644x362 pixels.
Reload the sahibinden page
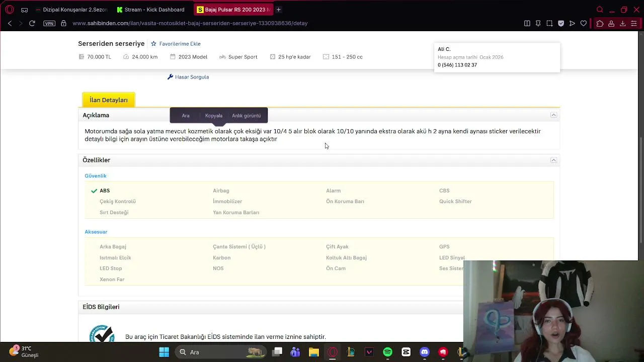(x=32, y=23)
